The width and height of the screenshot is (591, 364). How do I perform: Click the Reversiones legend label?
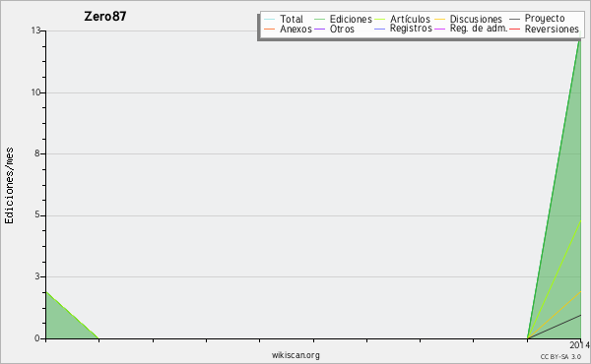pyautogui.click(x=552, y=29)
